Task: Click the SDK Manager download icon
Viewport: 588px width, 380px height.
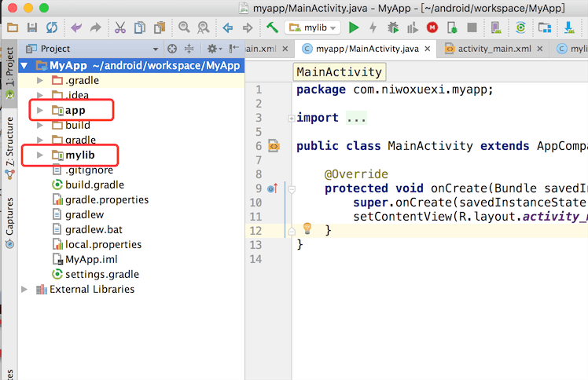Action: pyautogui.click(x=569, y=27)
